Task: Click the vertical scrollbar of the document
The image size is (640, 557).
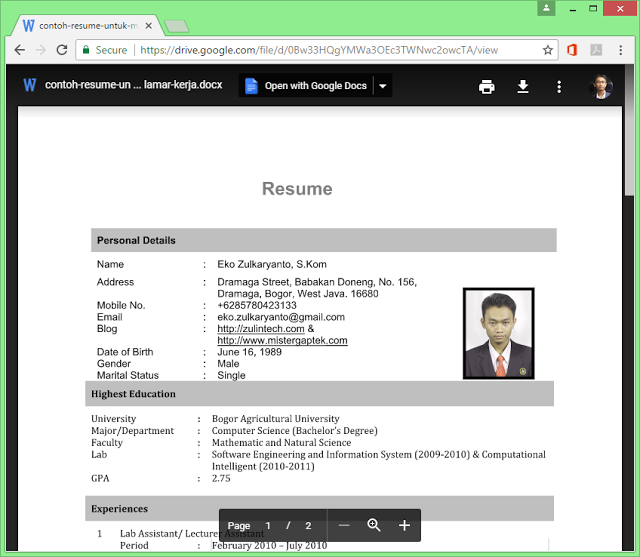Action: click(629, 150)
